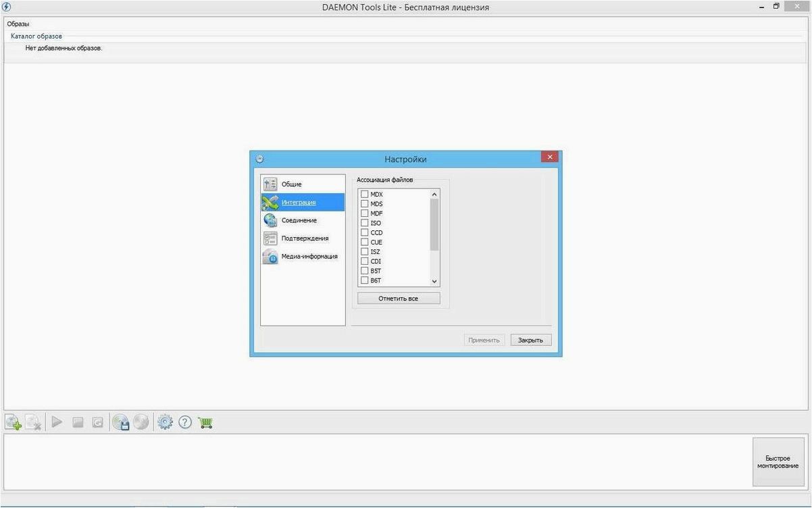Tick the ISO file association checkbox

[365, 223]
